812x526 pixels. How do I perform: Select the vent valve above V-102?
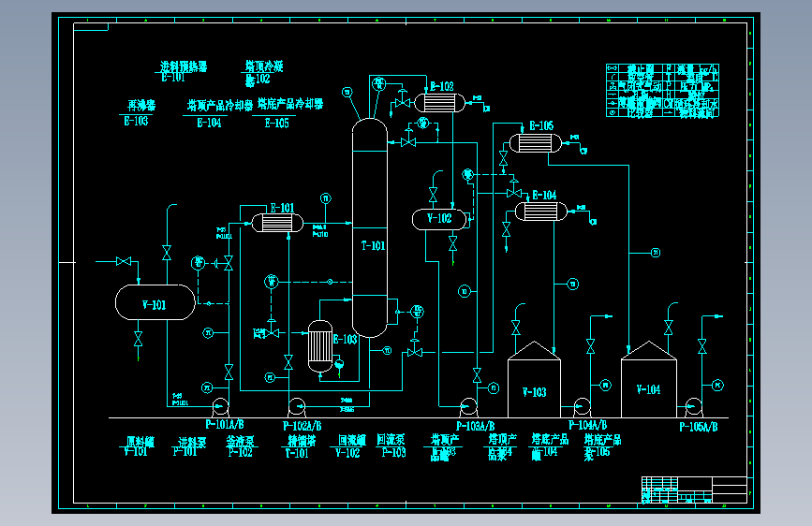pyautogui.click(x=433, y=196)
